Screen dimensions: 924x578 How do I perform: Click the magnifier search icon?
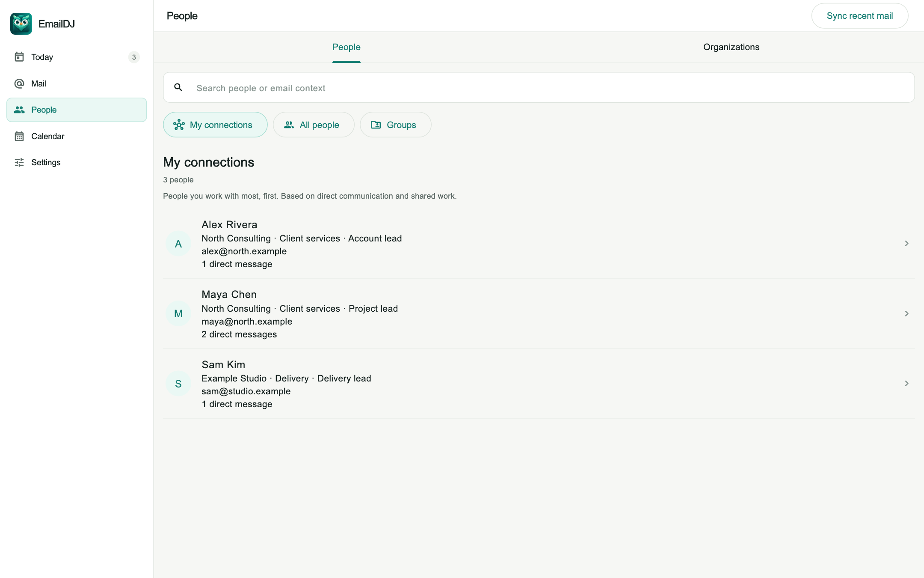[178, 87]
